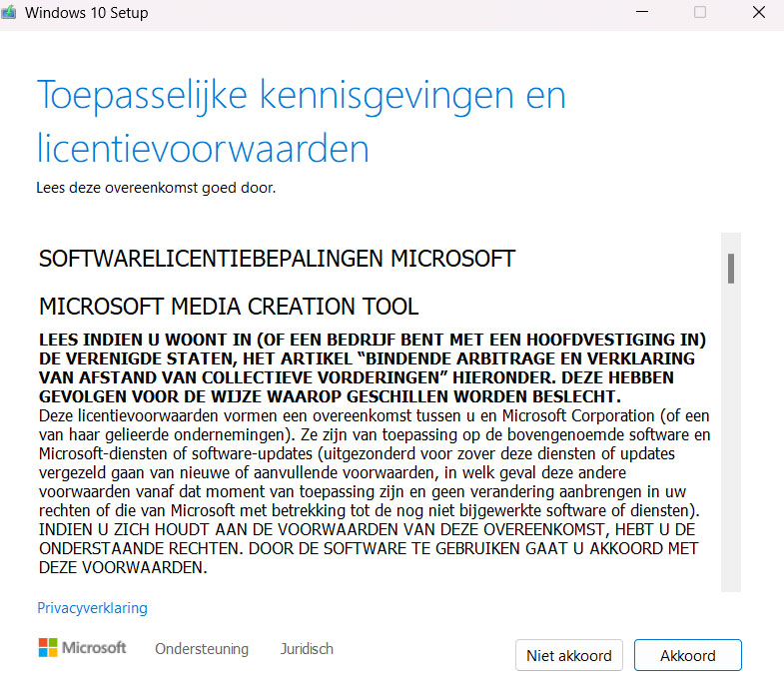Minimize the Windows 10 Setup window
This screenshot has width=784, height=696.
coord(642,12)
